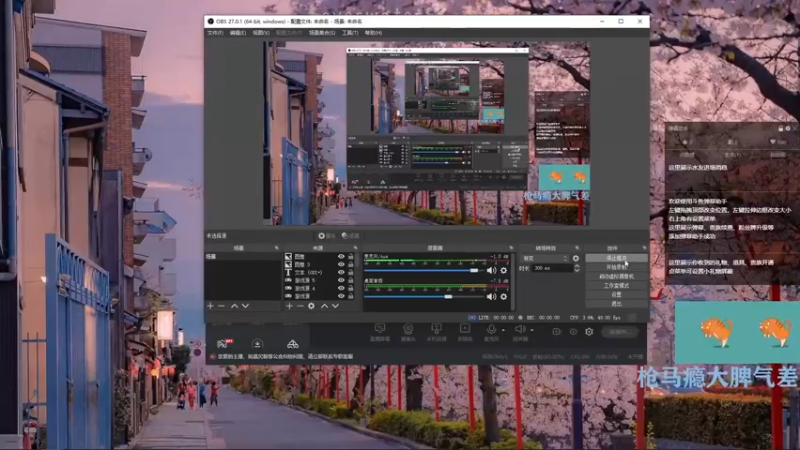800x450 pixels.
Task: Mute the 桌面音频 channel
Action: (491, 296)
